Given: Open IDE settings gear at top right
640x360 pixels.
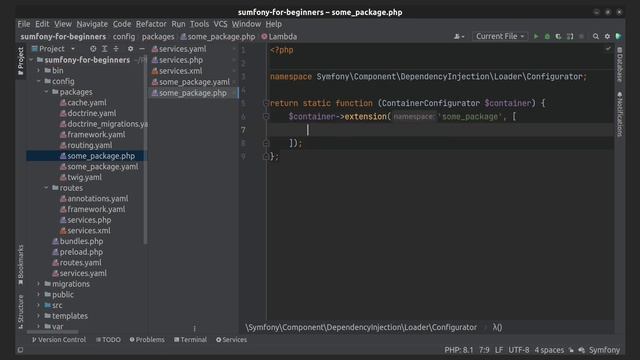Looking at the screenshot, I should coord(607,36).
